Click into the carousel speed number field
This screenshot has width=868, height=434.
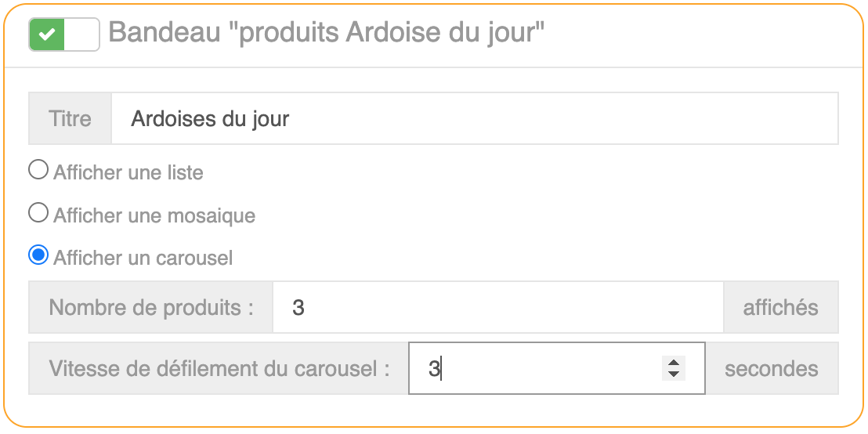click(533, 368)
